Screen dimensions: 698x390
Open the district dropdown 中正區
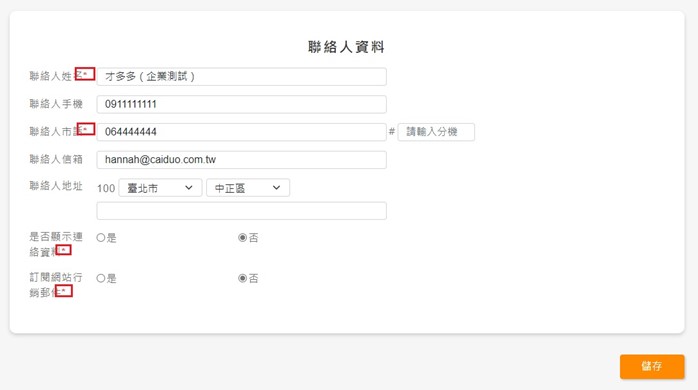248,188
